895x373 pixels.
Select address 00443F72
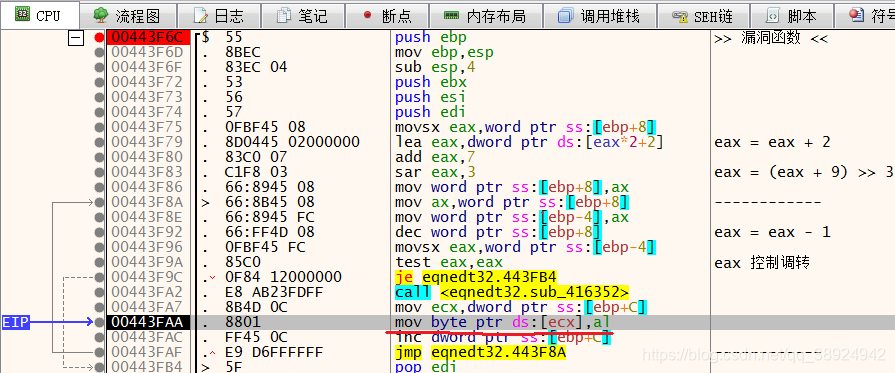click(x=148, y=83)
